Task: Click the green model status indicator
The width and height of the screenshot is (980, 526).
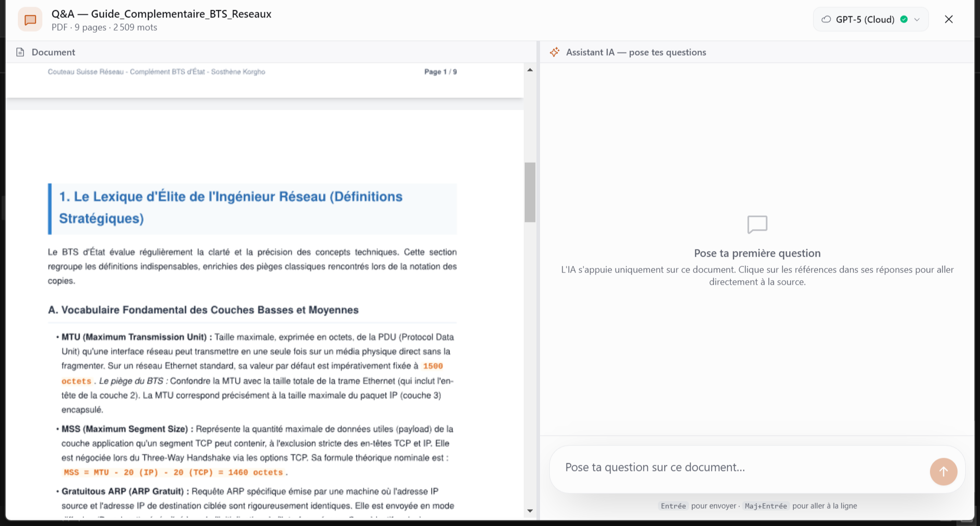Action: pyautogui.click(x=904, y=19)
